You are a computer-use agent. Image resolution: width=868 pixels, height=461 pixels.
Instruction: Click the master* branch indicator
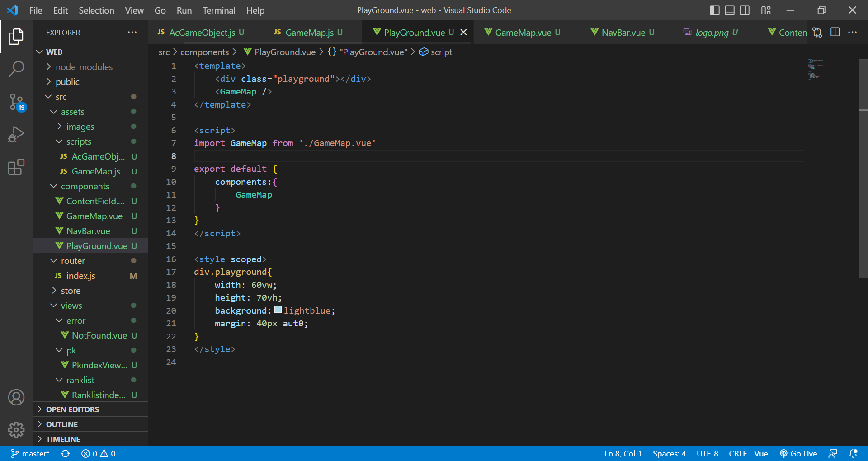30,453
